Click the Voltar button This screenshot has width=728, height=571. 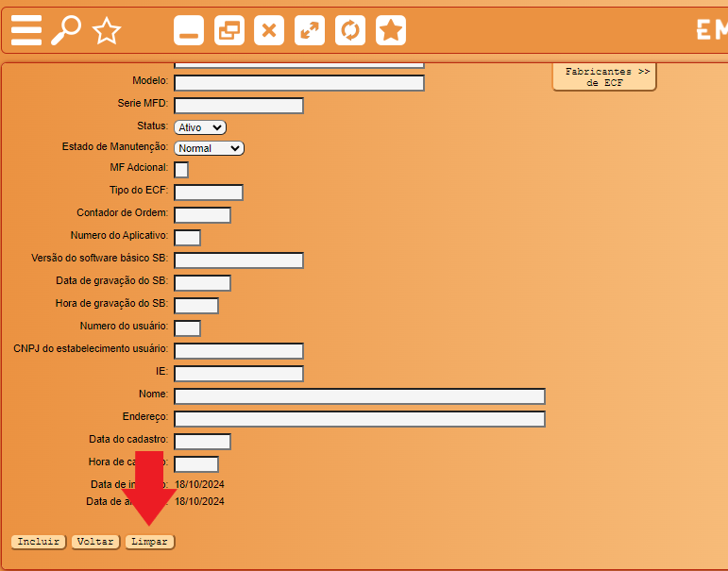click(x=95, y=542)
